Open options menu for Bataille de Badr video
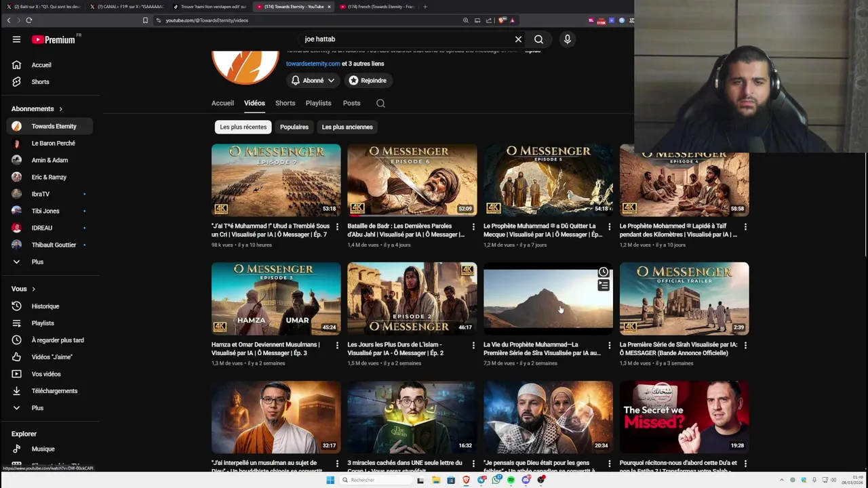Image resolution: width=868 pixels, height=488 pixels. [473, 226]
